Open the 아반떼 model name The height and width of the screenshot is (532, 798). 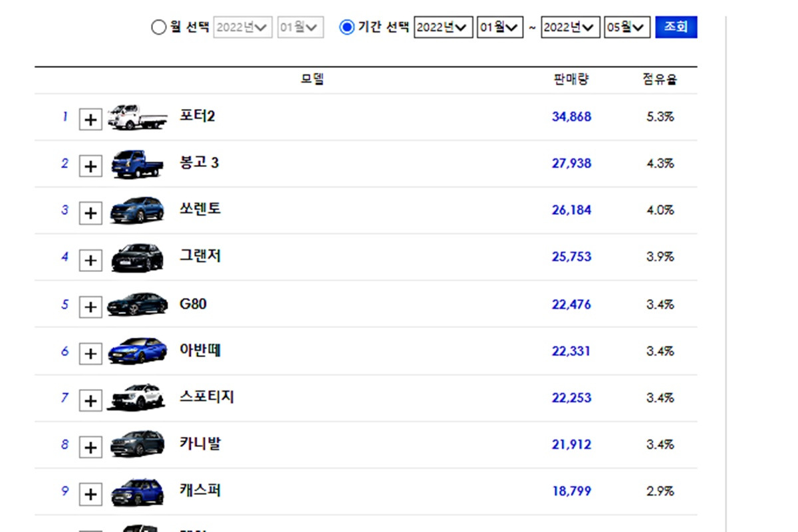click(x=200, y=350)
